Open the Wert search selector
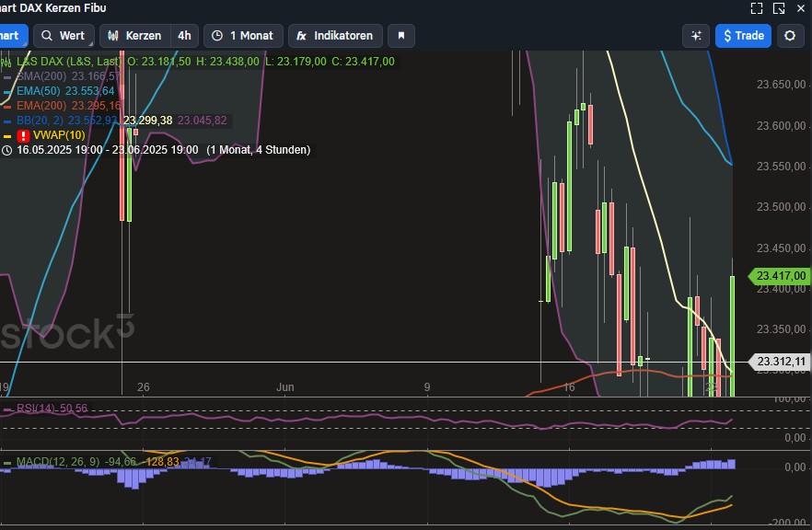The height and width of the screenshot is (530, 812). (64, 36)
